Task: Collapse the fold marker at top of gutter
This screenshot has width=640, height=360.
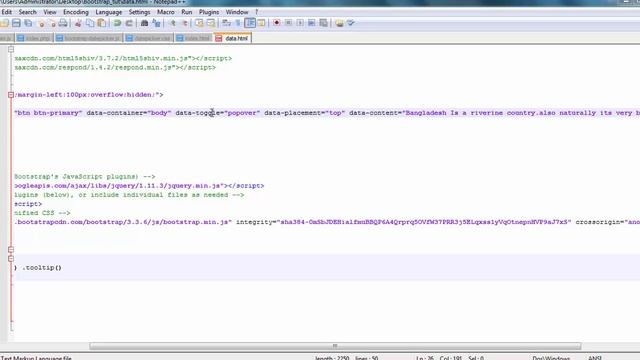Action: [x=11, y=49]
